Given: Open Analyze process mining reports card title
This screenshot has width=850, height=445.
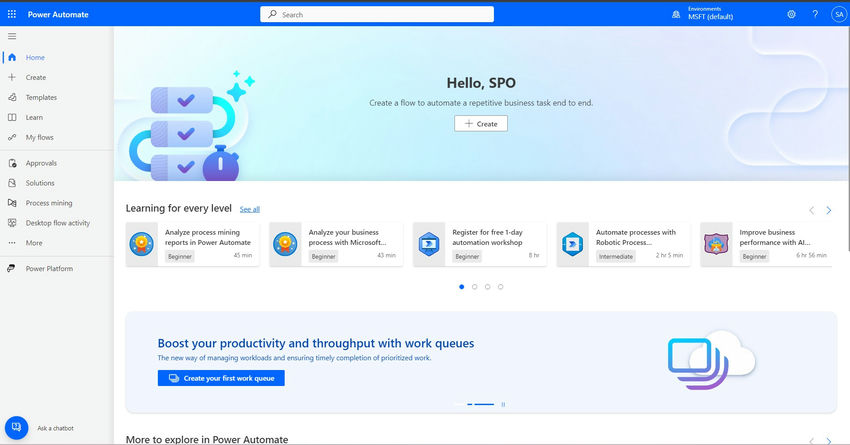Looking at the screenshot, I should click(208, 237).
